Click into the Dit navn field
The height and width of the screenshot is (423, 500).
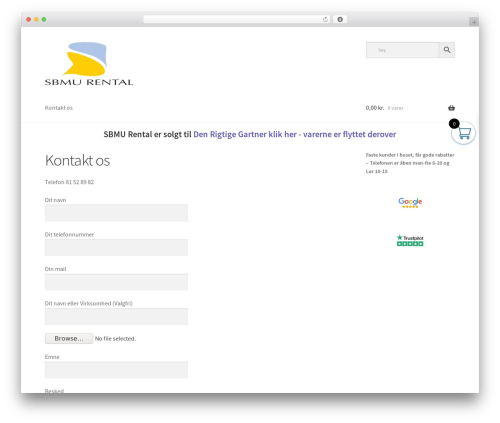click(116, 213)
